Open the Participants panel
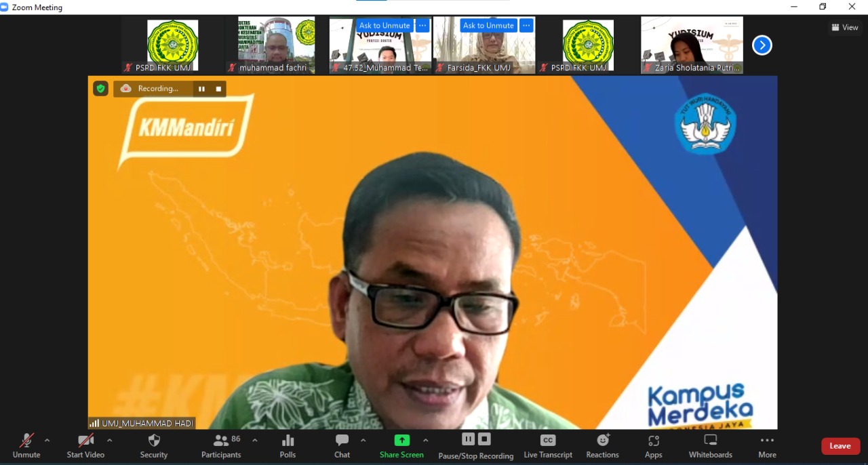This screenshot has height=465, width=868. (x=221, y=445)
